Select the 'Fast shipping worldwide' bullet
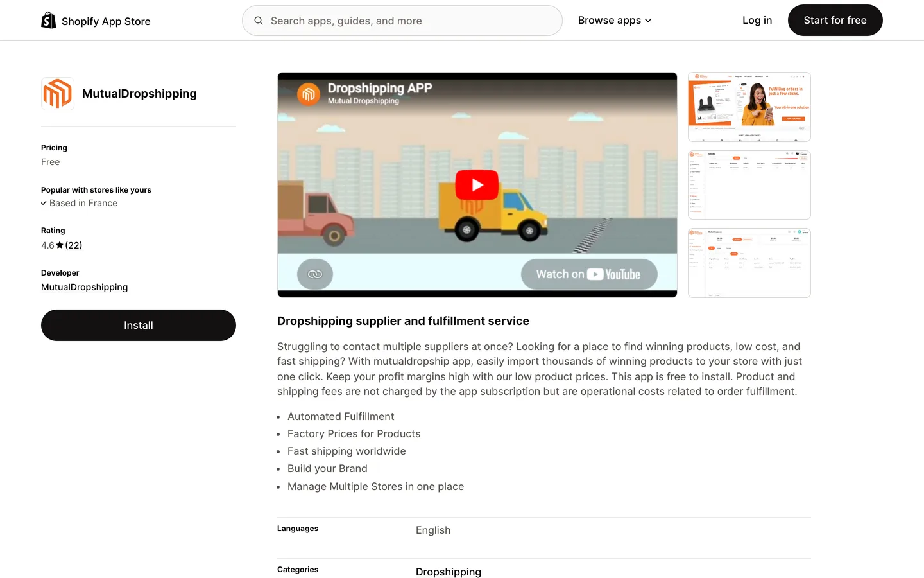This screenshot has height=578, width=924. point(346,451)
